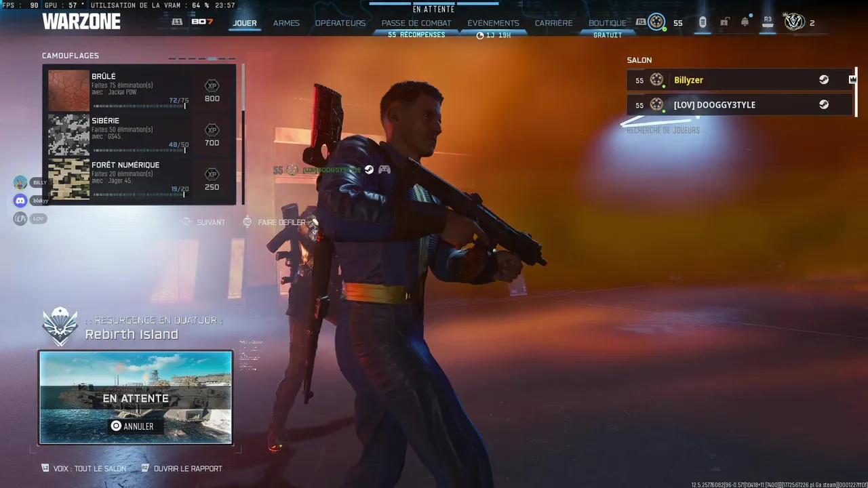Click Billyzer's Steam platform icon
Viewport: 868px width, 488px height.
(x=824, y=80)
